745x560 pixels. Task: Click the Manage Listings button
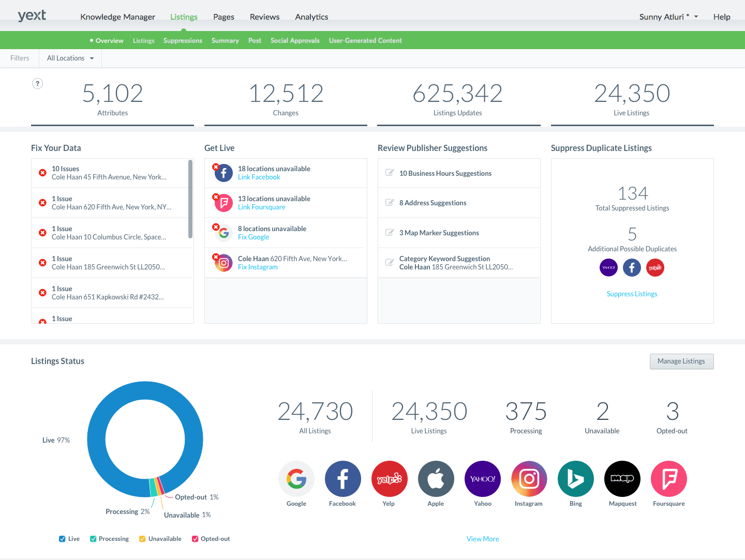[681, 361]
